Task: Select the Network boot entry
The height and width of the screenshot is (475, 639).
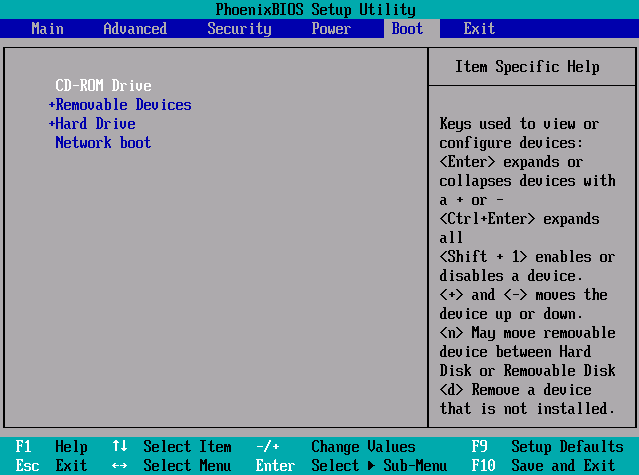Action: tap(103, 143)
